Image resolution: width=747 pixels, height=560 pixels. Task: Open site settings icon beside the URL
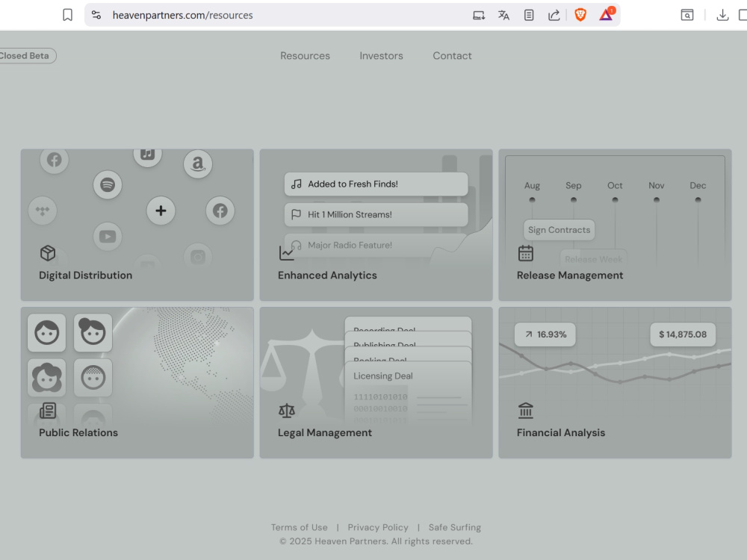point(96,15)
